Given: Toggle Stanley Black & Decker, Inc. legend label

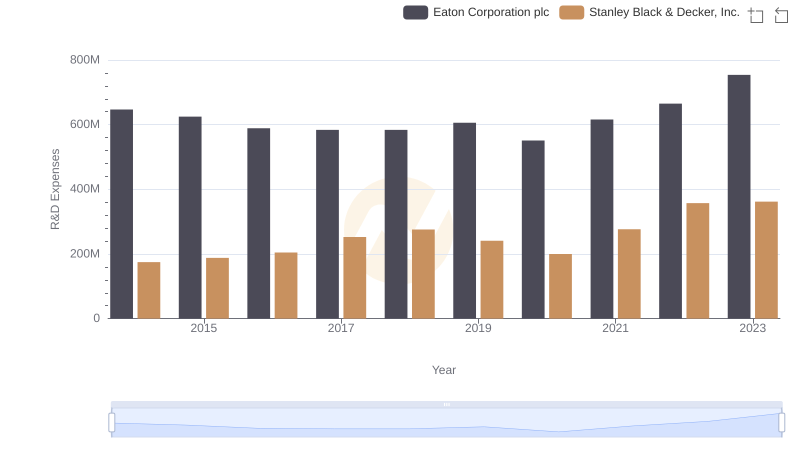Looking at the screenshot, I should [664, 13].
